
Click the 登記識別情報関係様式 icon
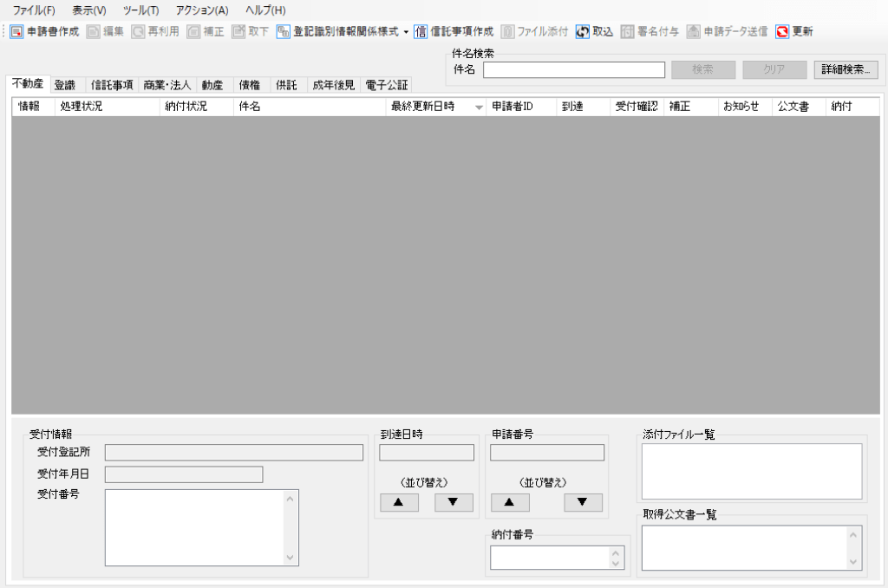point(283,31)
